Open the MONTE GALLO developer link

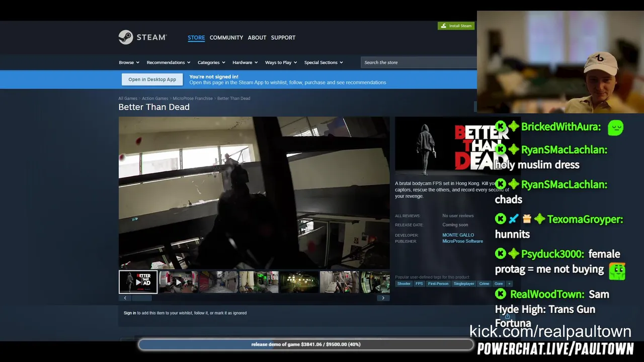(458, 235)
